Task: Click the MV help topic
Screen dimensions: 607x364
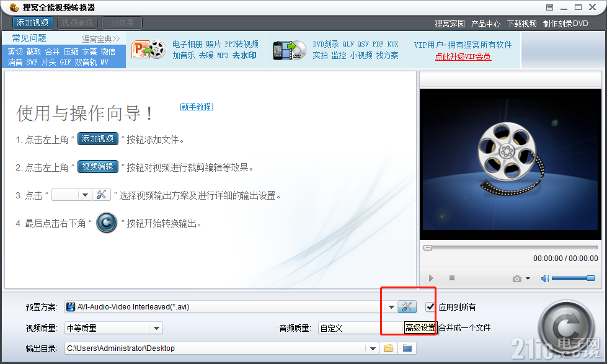Action: [x=105, y=62]
